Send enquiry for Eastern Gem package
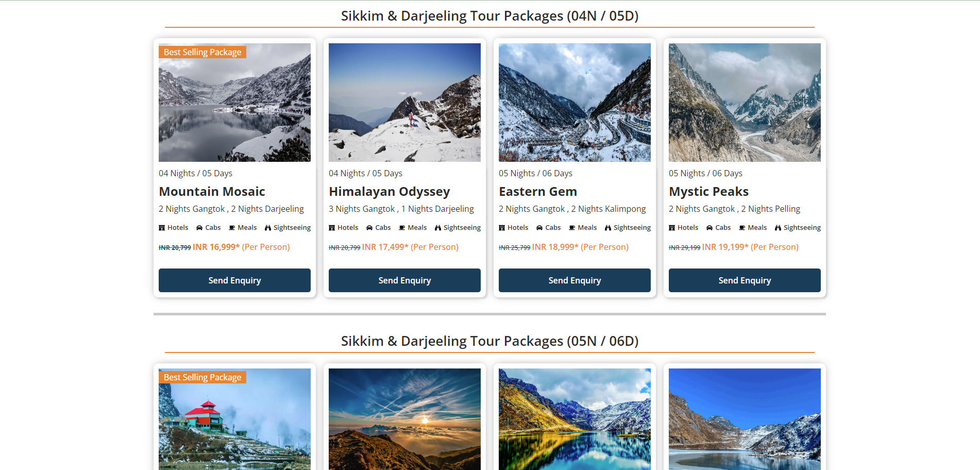Viewport: 980px width, 470px height. [x=575, y=280]
